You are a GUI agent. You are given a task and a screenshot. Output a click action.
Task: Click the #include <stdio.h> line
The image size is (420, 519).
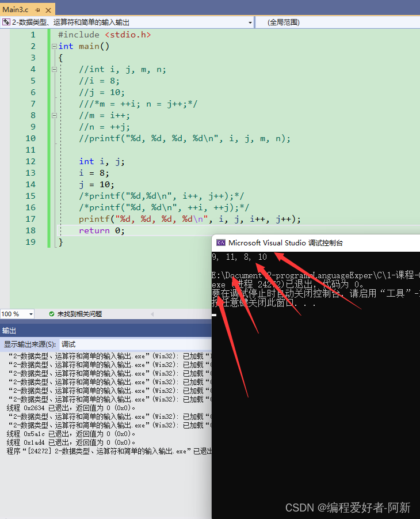tap(105, 35)
